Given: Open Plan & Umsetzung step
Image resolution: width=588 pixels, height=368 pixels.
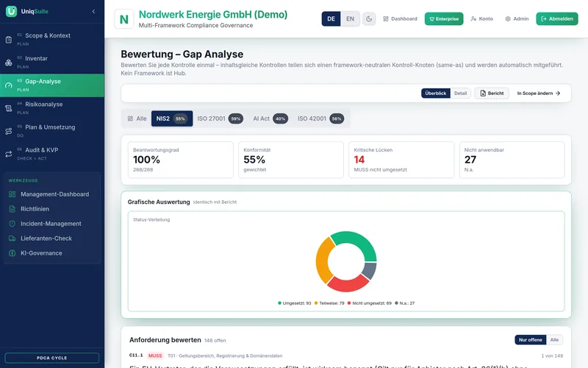Looking at the screenshot, I should pos(52,131).
